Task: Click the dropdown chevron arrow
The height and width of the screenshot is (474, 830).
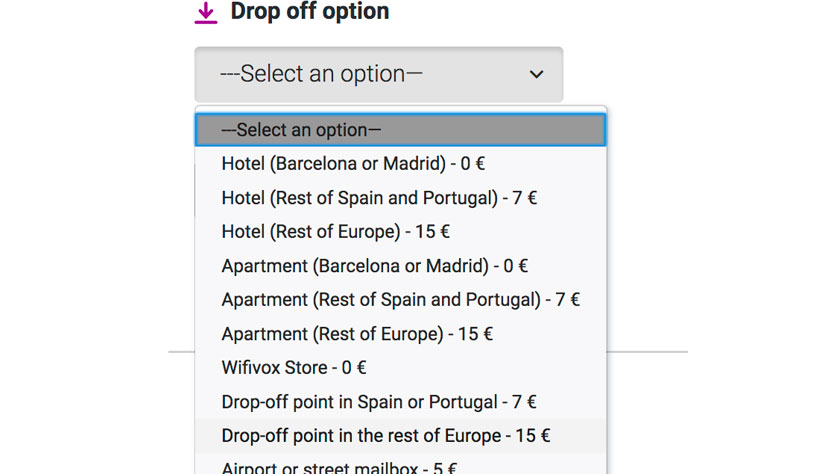Action: (536, 75)
